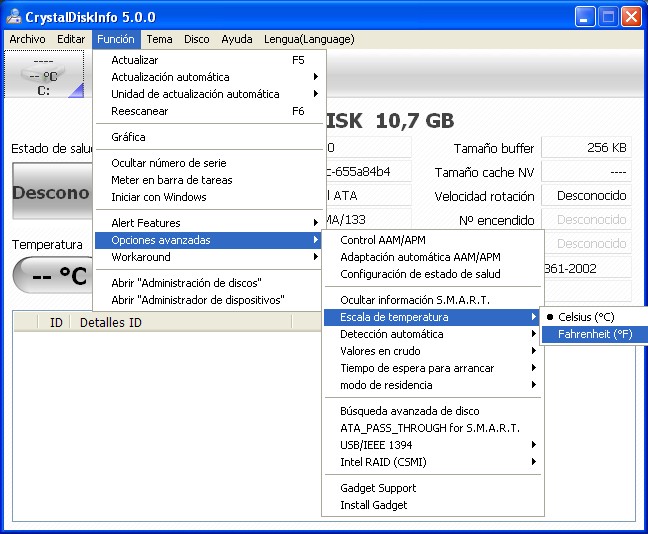Expand Actualización automática submenu
The height and width of the screenshot is (534, 648).
208,77
